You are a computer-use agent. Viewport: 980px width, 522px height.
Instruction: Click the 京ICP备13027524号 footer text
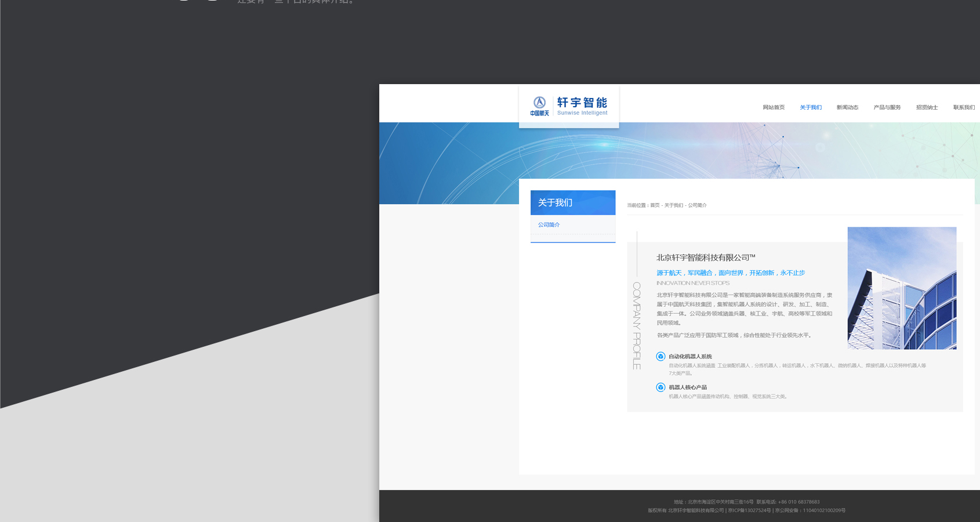750,510
